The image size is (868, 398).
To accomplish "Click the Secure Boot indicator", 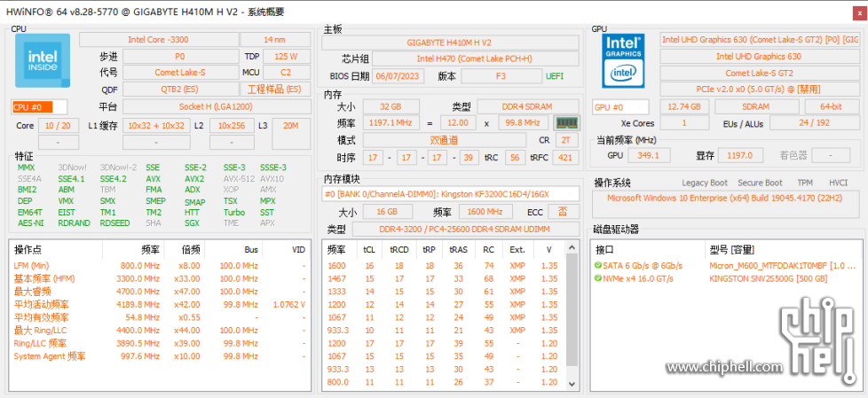I will pos(760,183).
